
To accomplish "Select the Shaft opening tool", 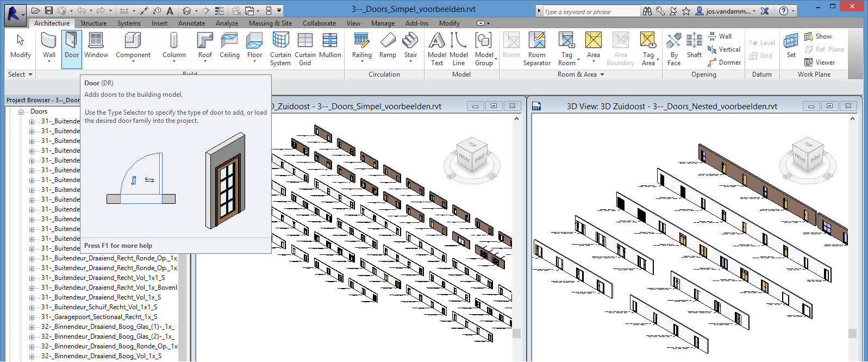I will 694,45.
